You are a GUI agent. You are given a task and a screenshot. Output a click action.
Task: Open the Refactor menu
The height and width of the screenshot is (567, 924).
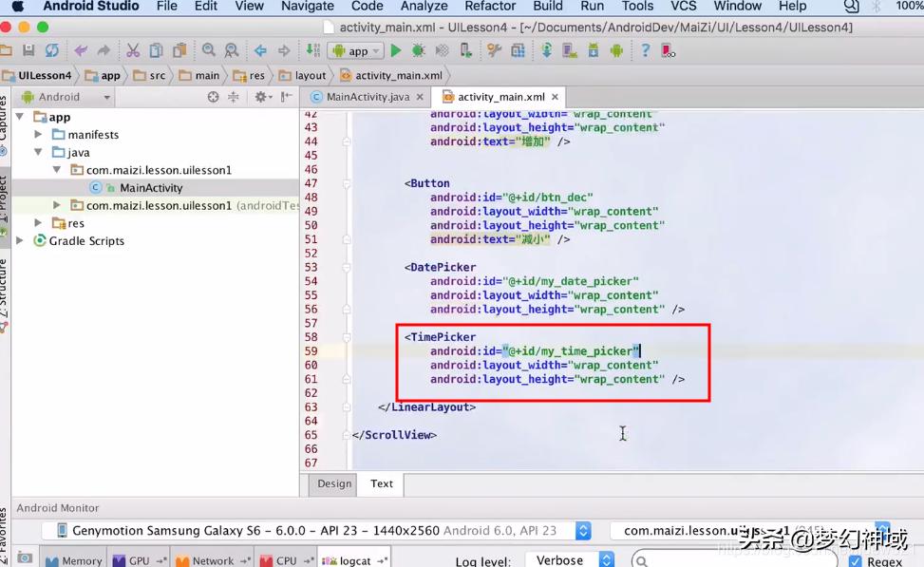[x=490, y=7]
